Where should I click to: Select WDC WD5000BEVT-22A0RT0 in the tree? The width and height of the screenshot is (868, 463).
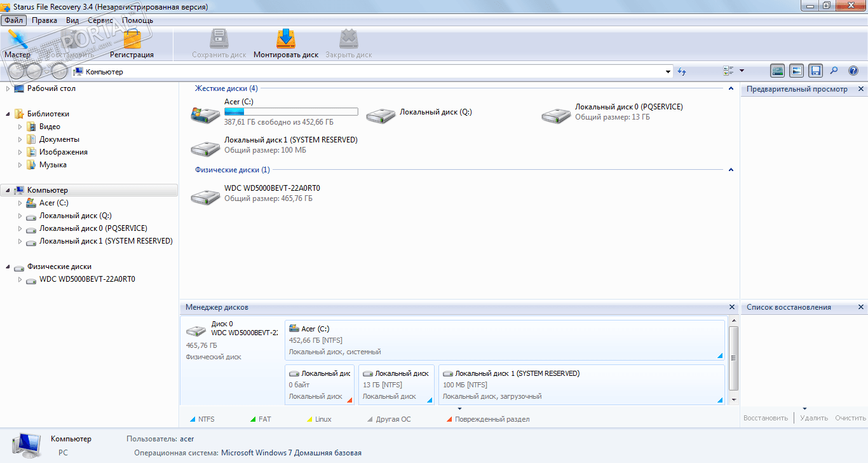(87, 279)
